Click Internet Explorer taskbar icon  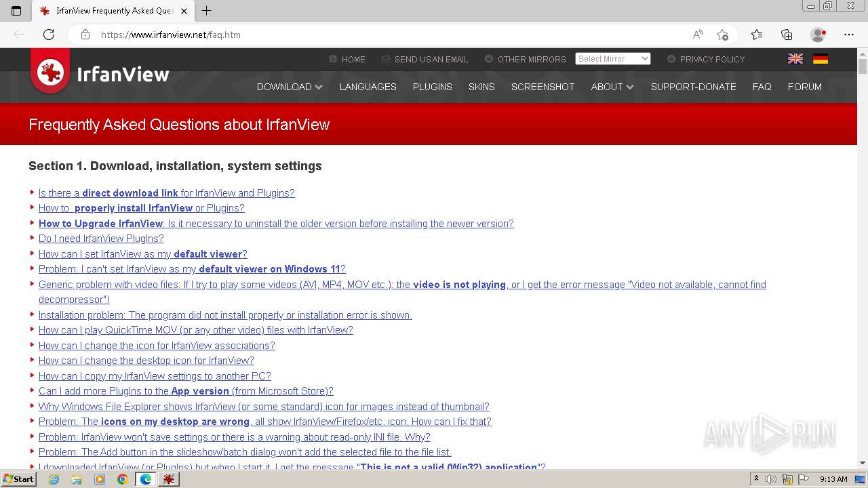click(x=54, y=479)
